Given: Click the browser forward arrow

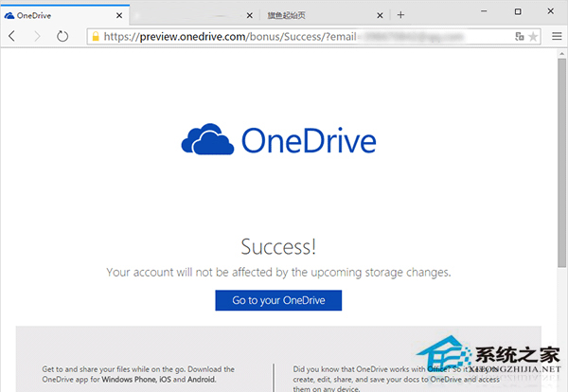Looking at the screenshot, I should (37, 36).
